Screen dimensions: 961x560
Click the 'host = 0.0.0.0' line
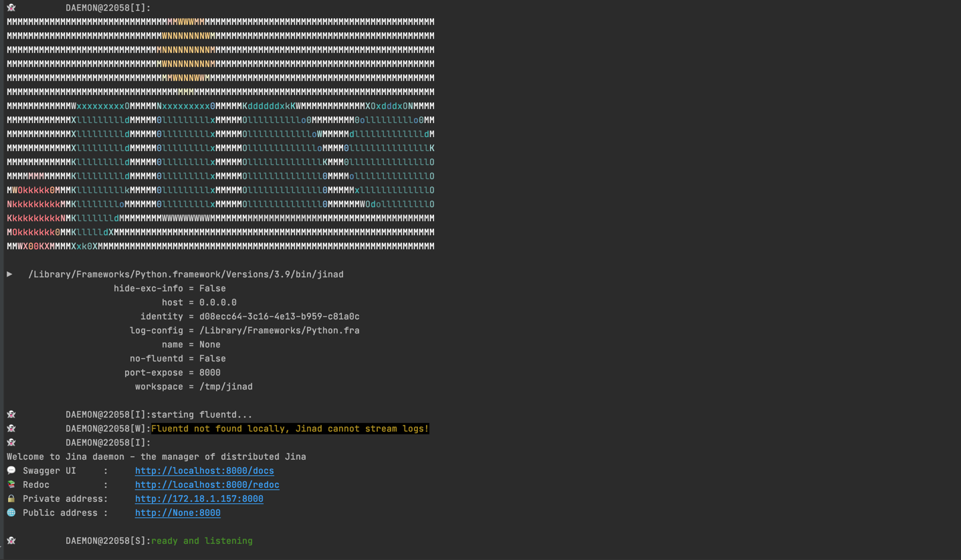click(199, 303)
